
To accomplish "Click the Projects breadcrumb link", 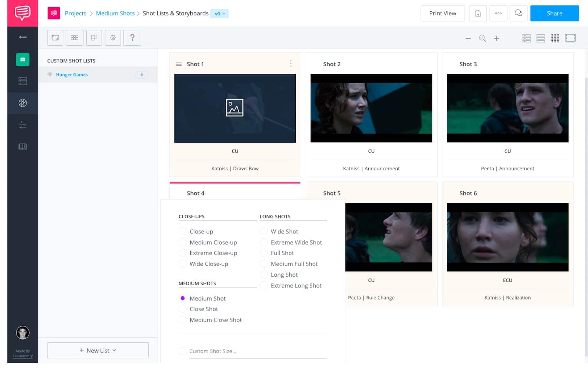I will (75, 13).
